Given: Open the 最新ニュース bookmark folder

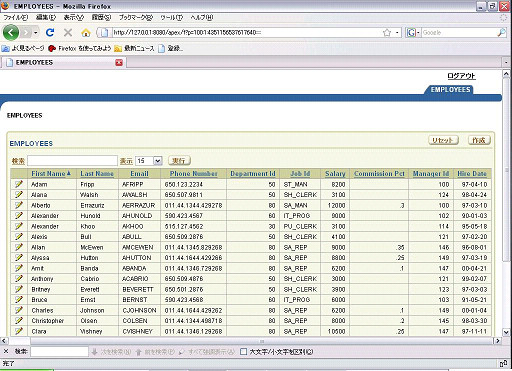Looking at the screenshot, I should (x=135, y=49).
